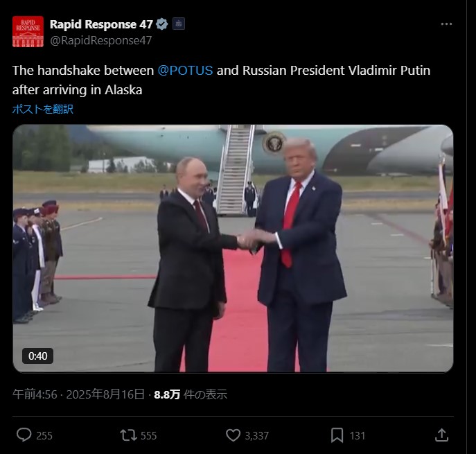
Task: Click the reply speech bubble icon
Action: click(24, 435)
